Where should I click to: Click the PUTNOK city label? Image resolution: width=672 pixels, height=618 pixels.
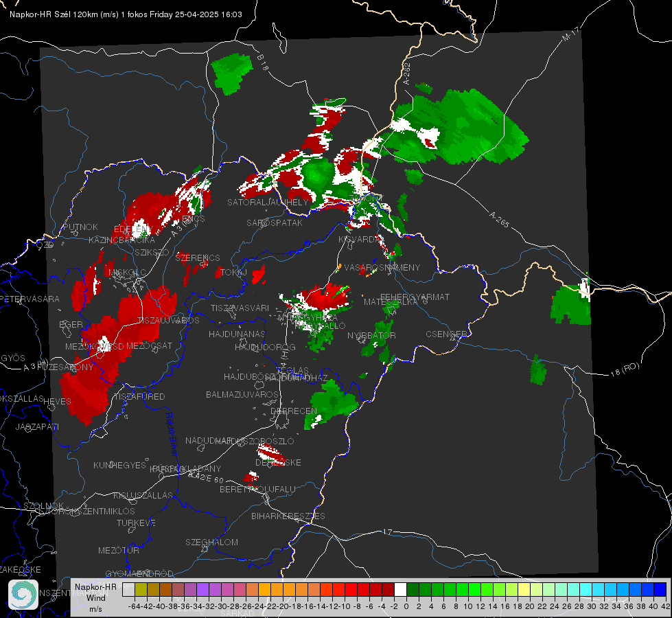(x=80, y=227)
